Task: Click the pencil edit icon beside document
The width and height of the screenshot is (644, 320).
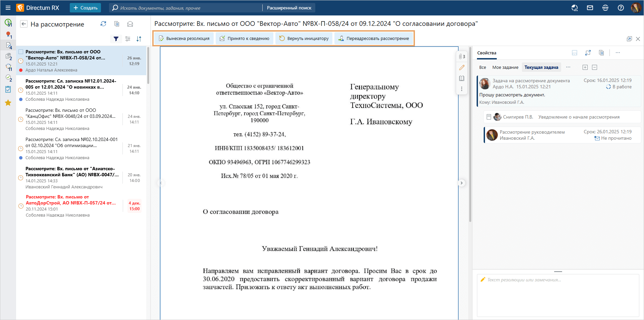Action: [462, 67]
